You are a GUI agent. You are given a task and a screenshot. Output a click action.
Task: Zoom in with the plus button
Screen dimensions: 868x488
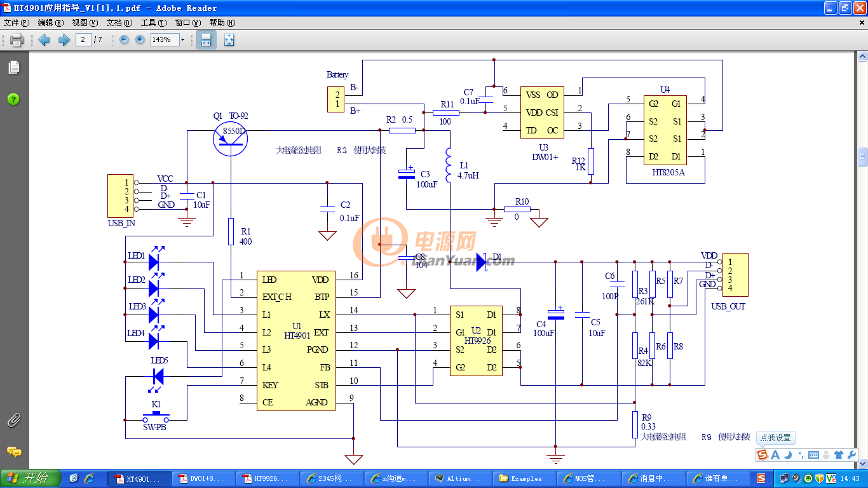click(x=140, y=39)
